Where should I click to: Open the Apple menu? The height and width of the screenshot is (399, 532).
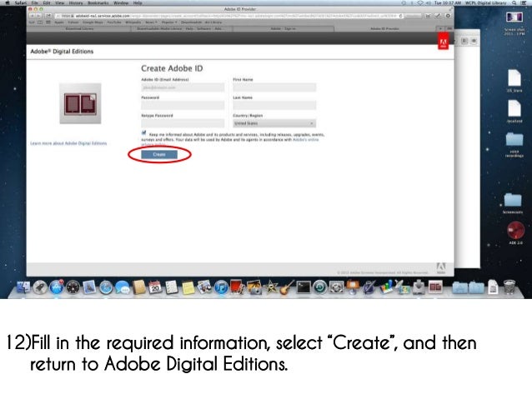pos(8,2)
